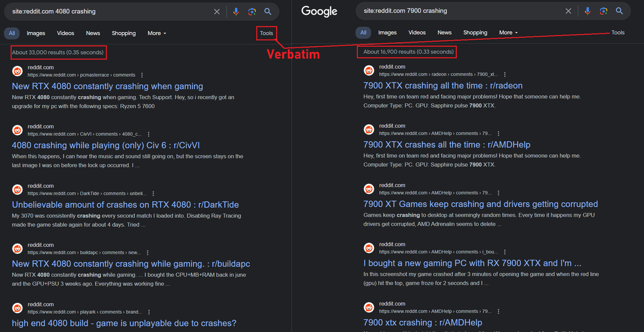
Task: Click radeon › comments URL breadcrumb
Action: point(439,74)
